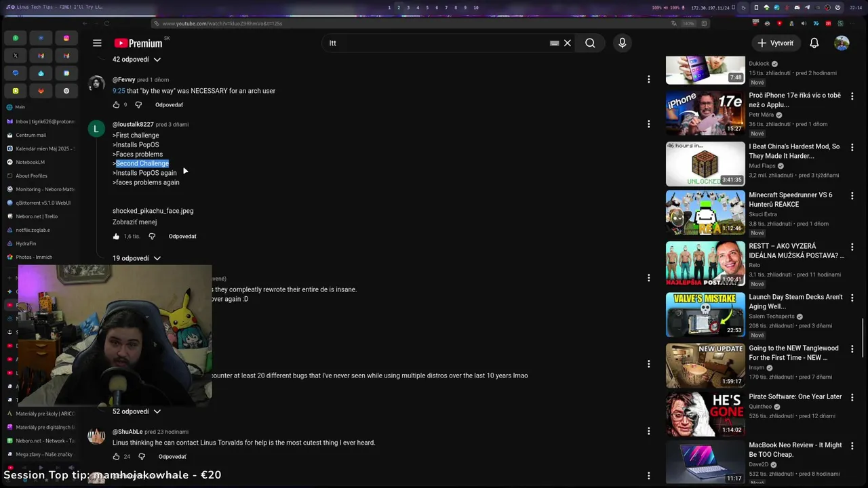Viewport: 868px width, 488px height.
Task: Start voice search with the microphone
Action: (622, 43)
